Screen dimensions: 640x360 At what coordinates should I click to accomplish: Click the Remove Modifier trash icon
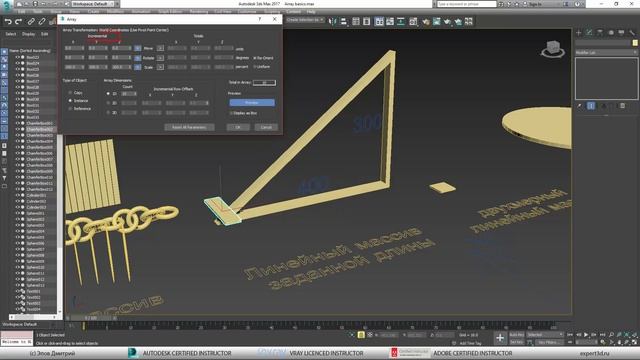[x=622, y=106]
